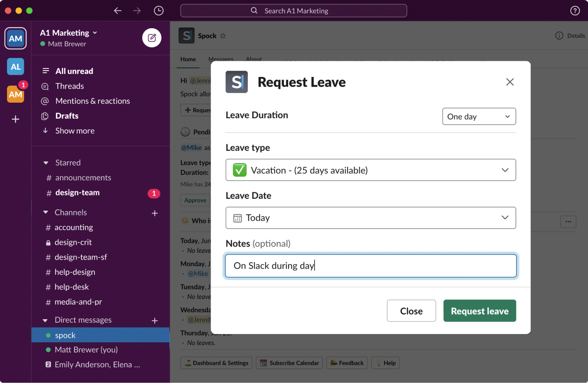Close the Request Leave dialog with X

(x=510, y=82)
